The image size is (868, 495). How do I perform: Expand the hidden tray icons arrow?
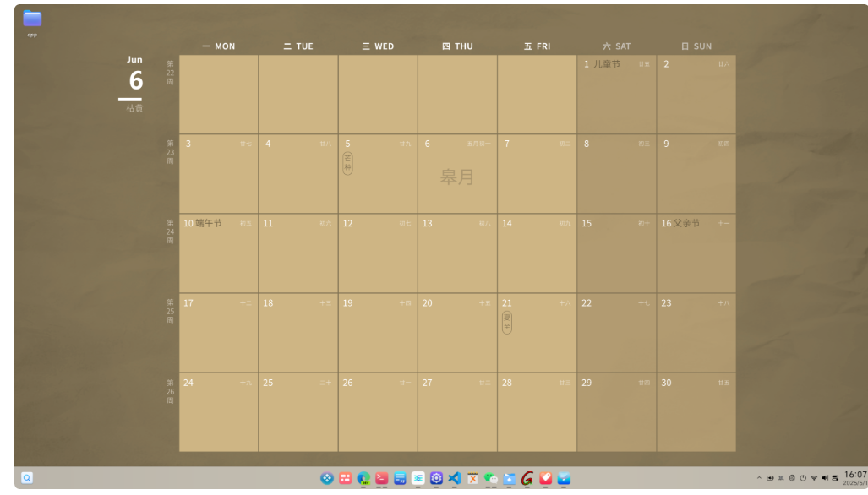click(x=759, y=478)
